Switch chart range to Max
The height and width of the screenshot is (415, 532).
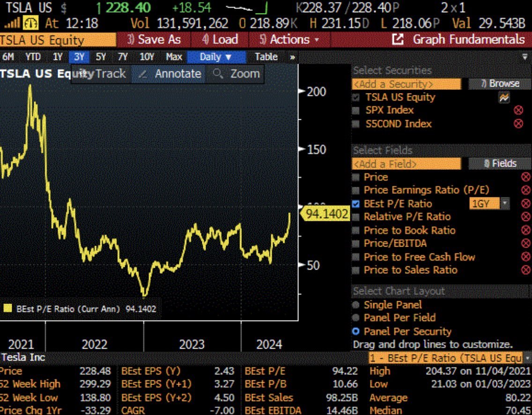[174, 57]
